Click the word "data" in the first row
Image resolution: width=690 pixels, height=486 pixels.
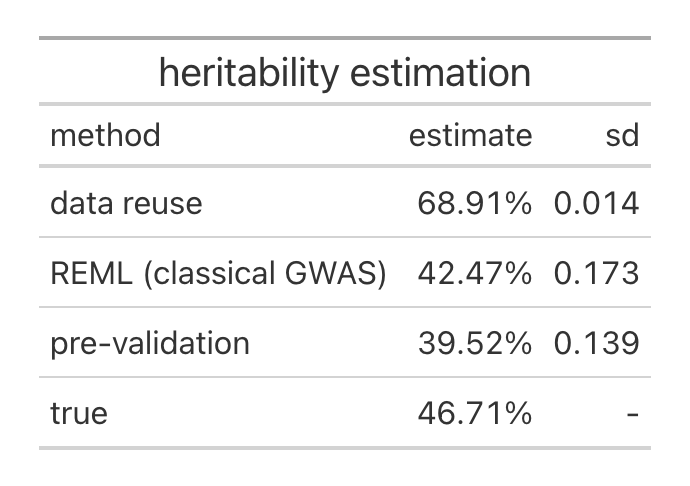click(x=81, y=203)
